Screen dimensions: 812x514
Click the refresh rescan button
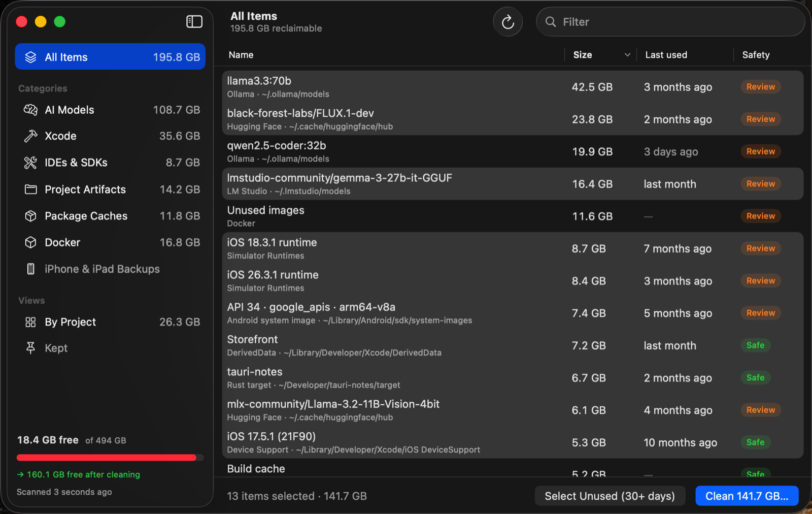pos(507,22)
